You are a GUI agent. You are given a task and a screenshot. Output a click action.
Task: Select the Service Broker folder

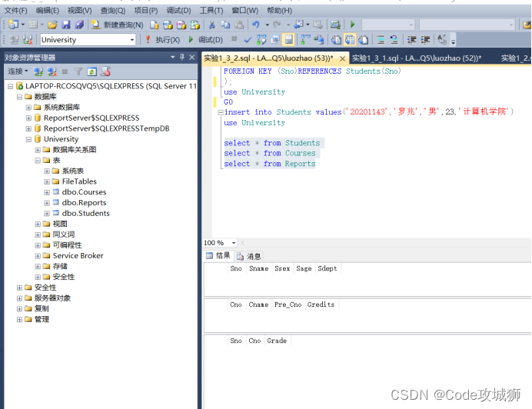pos(78,255)
